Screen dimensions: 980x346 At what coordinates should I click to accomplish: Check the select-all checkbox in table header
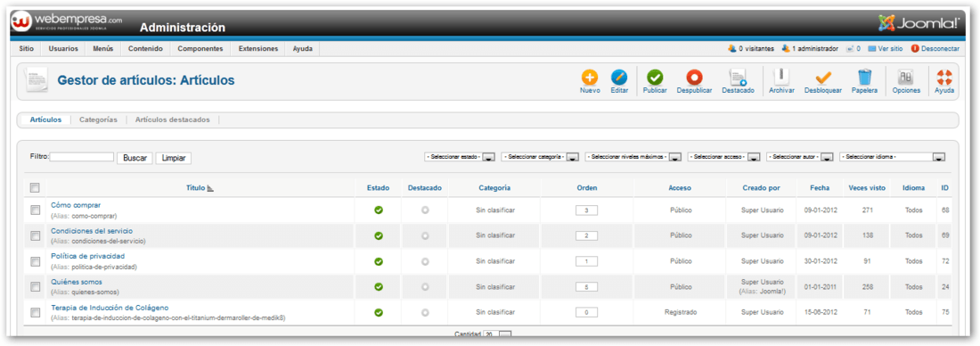[x=35, y=187]
